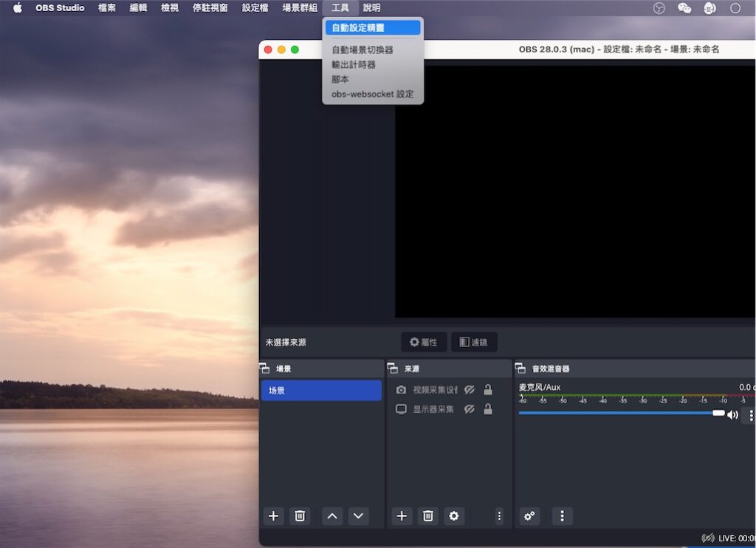This screenshot has width=756, height=548.
Task: Click the 麦克风/Aux level meter
Action: pos(636,396)
